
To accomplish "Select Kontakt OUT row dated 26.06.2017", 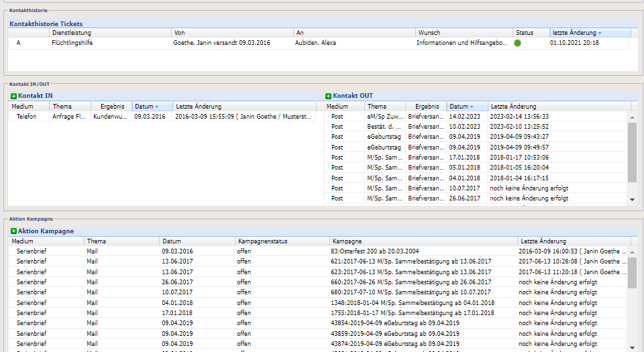I will (475, 198).
